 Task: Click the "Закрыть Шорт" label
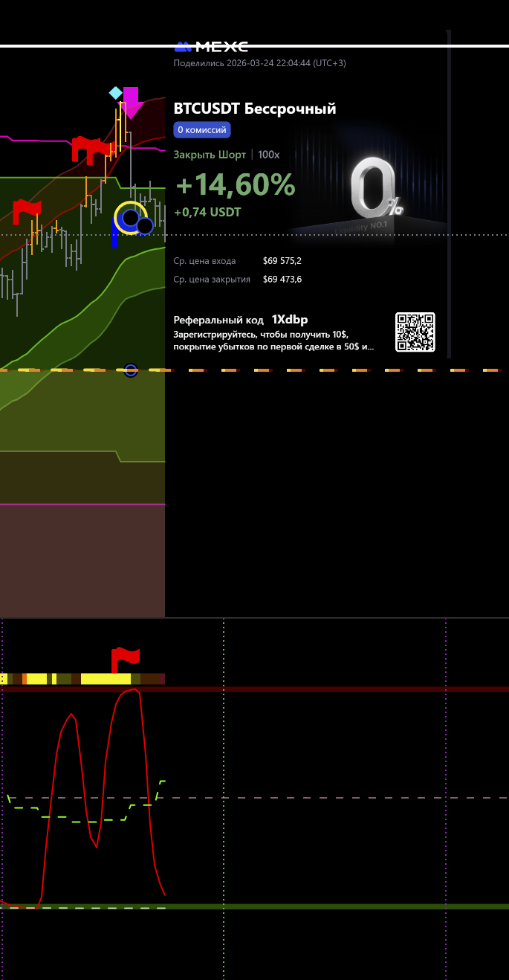point(210,155)
